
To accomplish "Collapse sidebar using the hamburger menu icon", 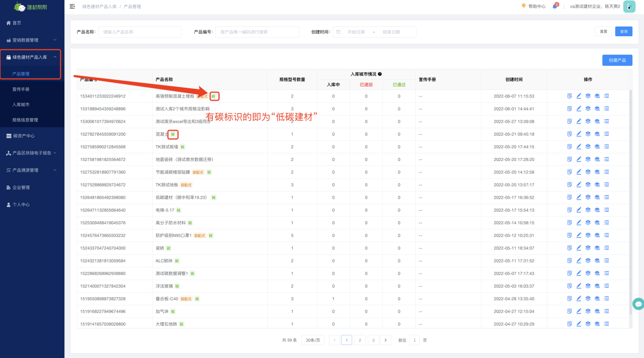I will point(72,7).
